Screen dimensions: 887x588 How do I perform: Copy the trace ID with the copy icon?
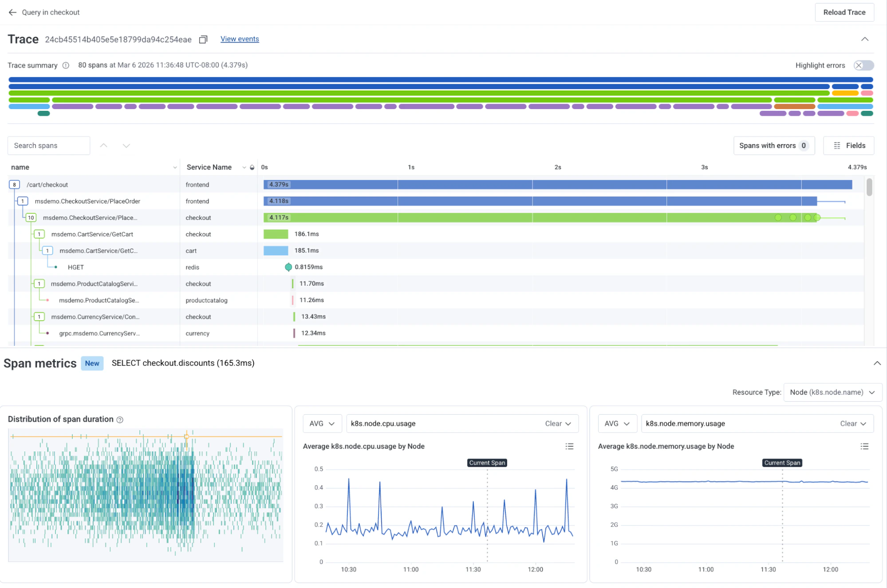tap(203, 39)
